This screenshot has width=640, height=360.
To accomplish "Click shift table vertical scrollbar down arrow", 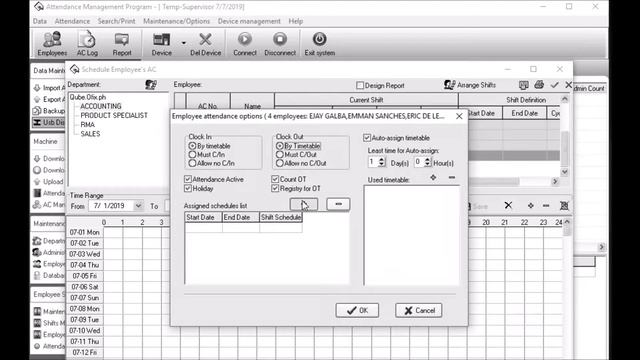I will pos(564,172).
